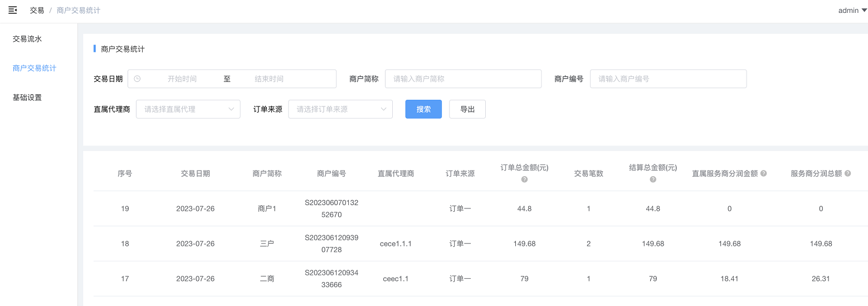Click the clock icon in date field
This screenshot has height=306, width=868.
point(137,79)
